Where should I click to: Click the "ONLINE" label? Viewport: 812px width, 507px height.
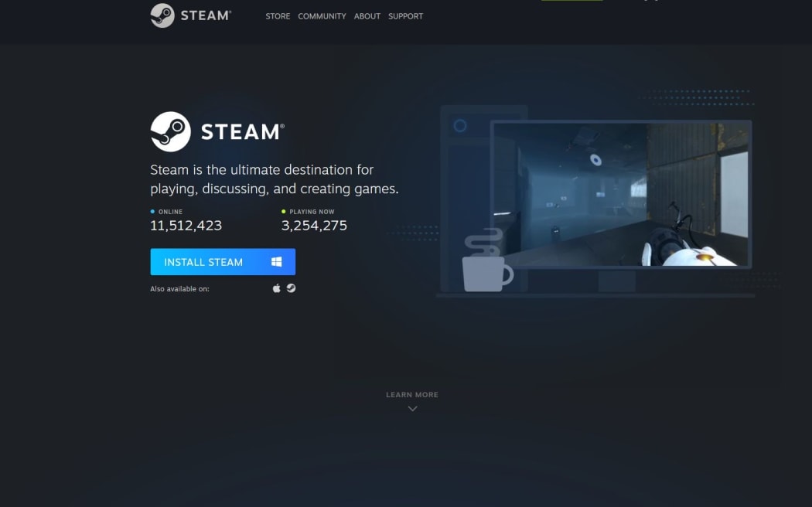tap(170, 212)
